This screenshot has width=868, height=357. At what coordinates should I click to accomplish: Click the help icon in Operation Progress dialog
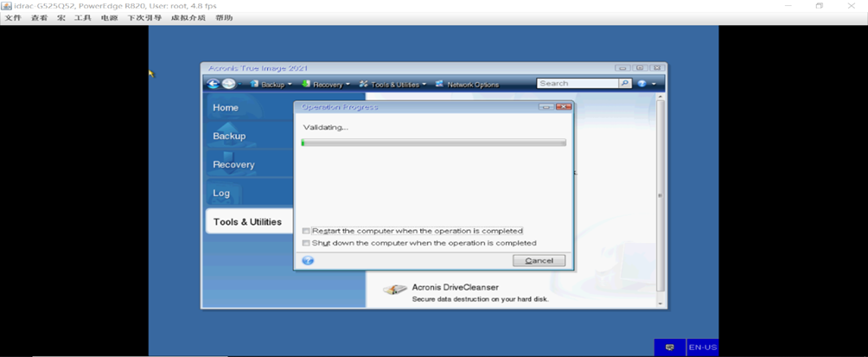[x=309, y=261]
